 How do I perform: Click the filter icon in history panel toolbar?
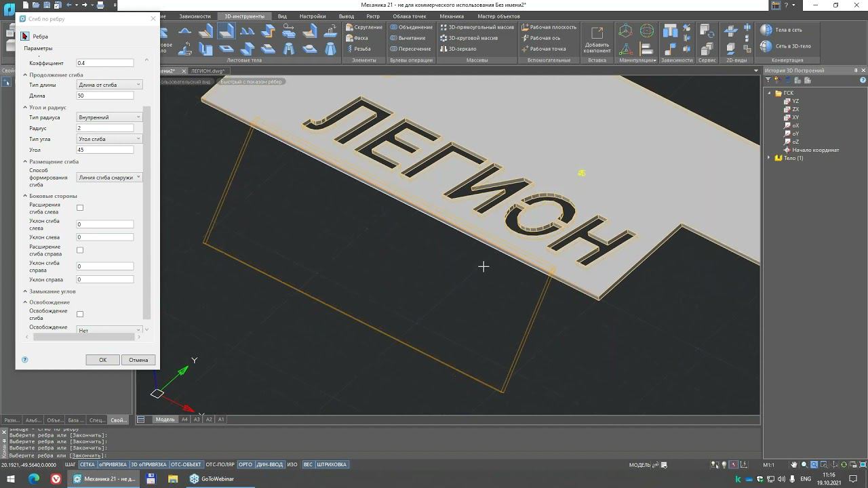(x=768, y=80)
